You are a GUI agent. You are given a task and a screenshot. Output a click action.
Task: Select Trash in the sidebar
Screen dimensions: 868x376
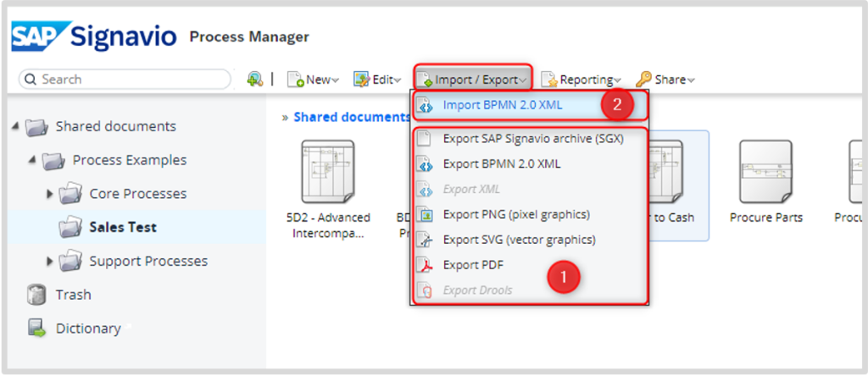click(73, 295)
